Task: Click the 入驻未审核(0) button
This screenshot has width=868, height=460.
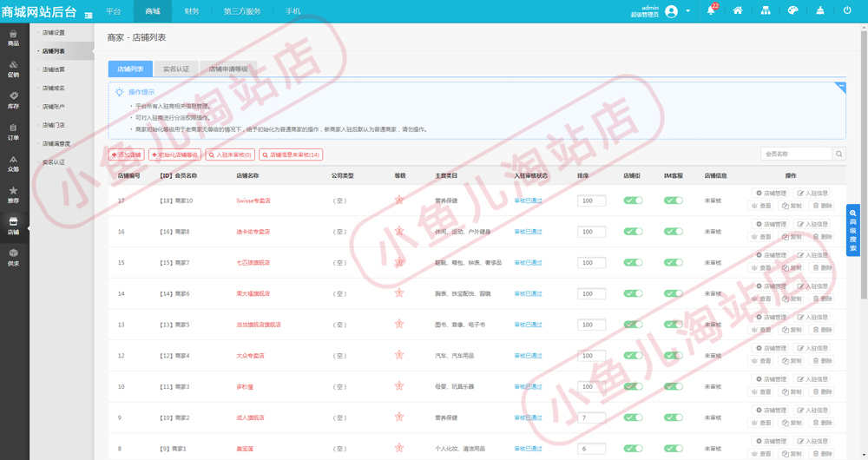Action: (230, 154)
